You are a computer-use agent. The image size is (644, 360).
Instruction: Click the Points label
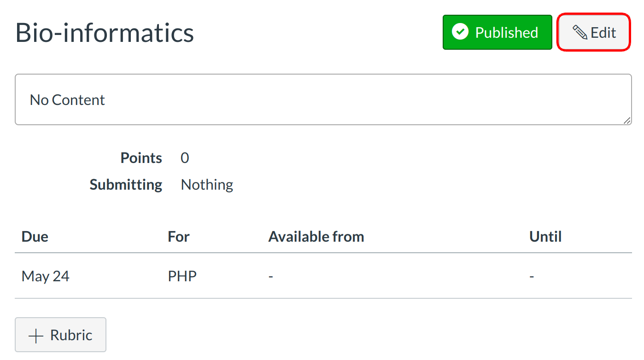tap(141, 158)
